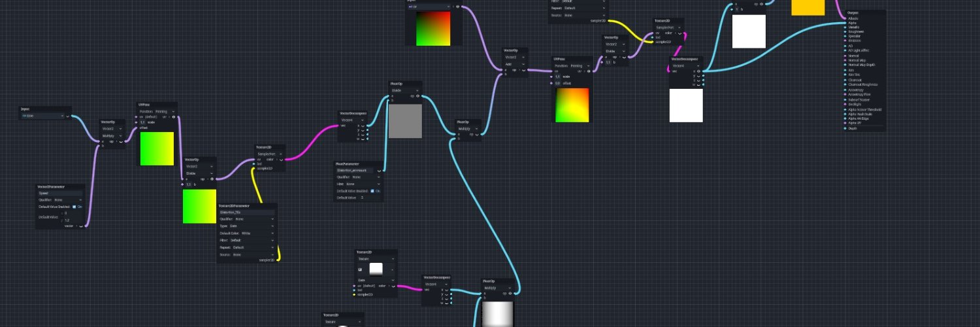The width and height of the screenshot is (980, 327).
Task: Show color preview on top Texture2D SamplerPort node
Action: (680, 33)
